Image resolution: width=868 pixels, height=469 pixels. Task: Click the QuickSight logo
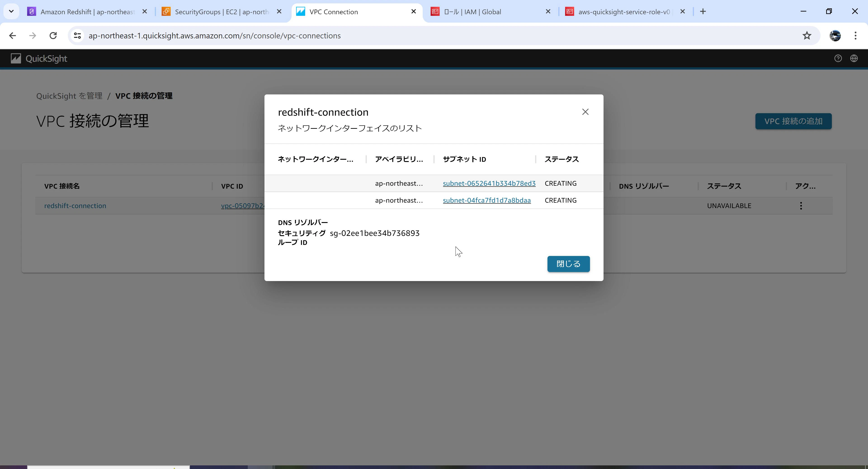click(39, 59)
